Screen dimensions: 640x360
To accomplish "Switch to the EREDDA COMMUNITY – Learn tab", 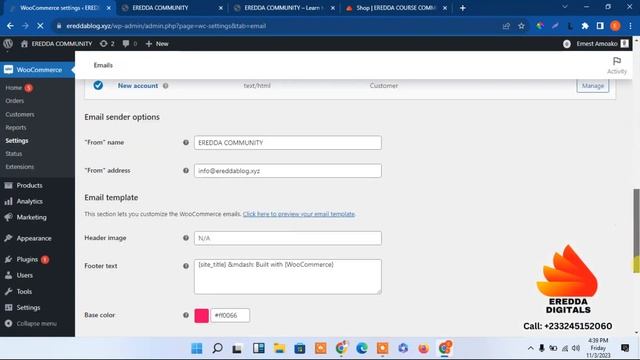I will click(284, 8).
